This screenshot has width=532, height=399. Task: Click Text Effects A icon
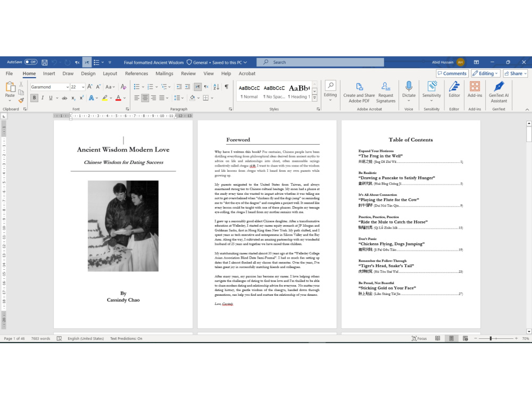pos(92,98)
